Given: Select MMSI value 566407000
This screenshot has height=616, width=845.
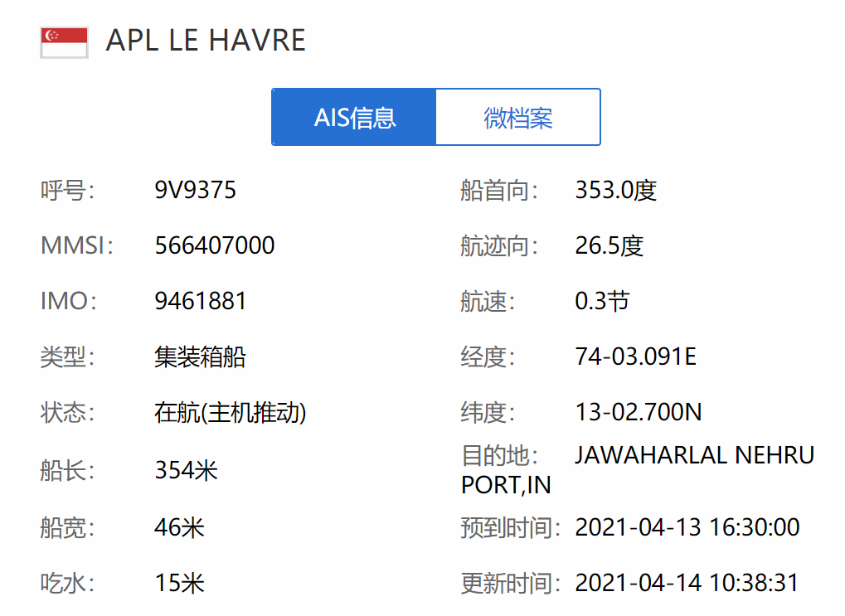Looking at the screenshot, I should (215, 245).
